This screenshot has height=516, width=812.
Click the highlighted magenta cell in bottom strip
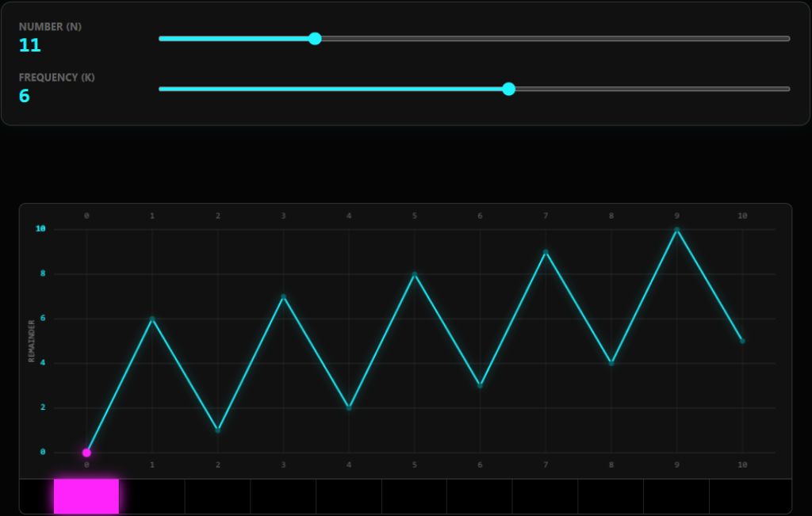86,496
